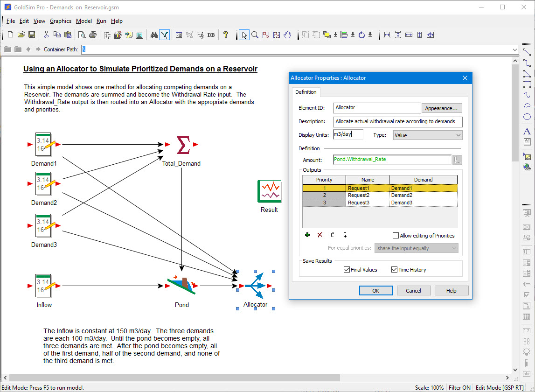Click the Amount field containing Pond.Withdrawal_Rate
Screen dimensions: 535x392
[x=392, y=160]
